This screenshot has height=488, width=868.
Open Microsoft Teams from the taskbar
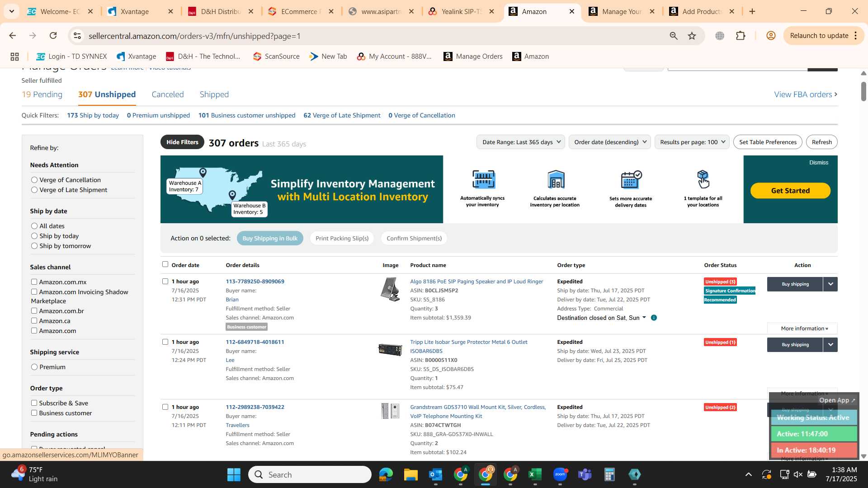tap(585, 474)
